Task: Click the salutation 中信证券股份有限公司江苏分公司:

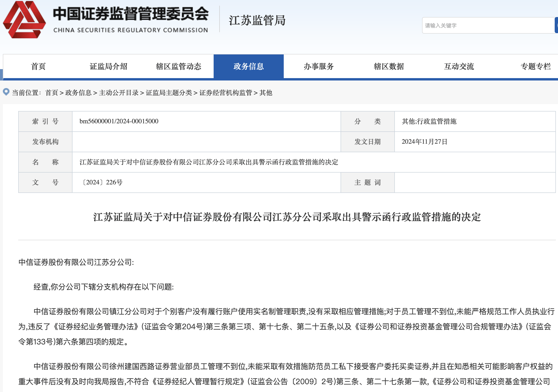Action: 76,262
